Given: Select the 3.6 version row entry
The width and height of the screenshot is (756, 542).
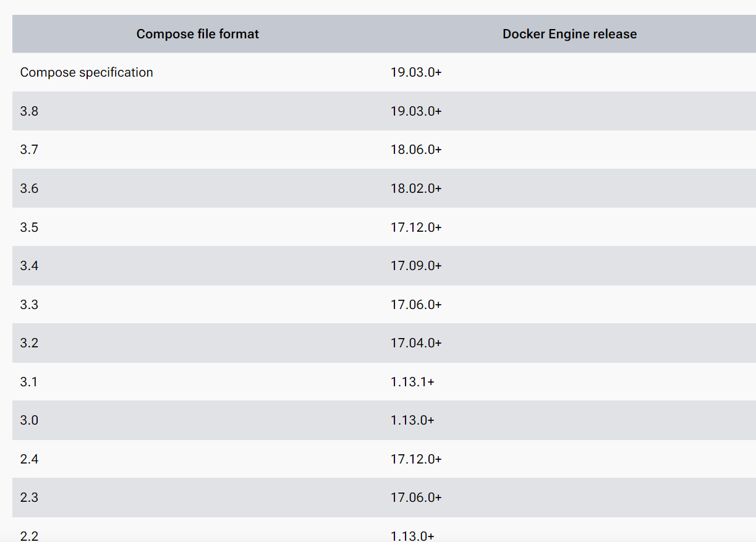Looking at the screenshot, I should click(x=198, y=188).
